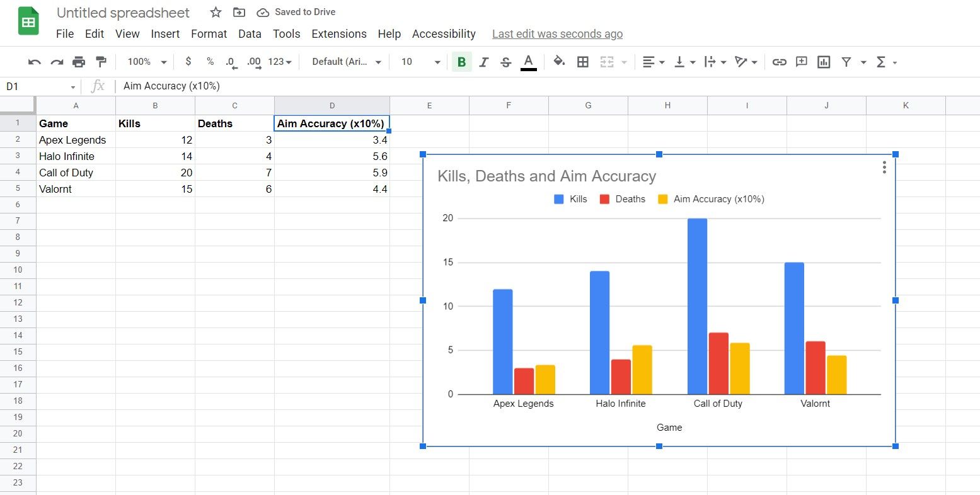
Task: Open the Borders icon
Action: click(582, 62)
